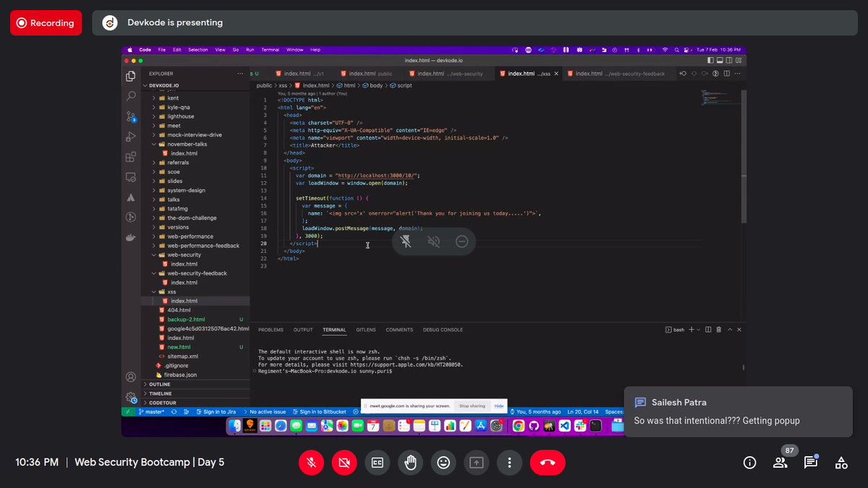Switch to index.html web-security-feedback tab
The width and height of the screenshot is (868, 488).
tap(620, 74)
